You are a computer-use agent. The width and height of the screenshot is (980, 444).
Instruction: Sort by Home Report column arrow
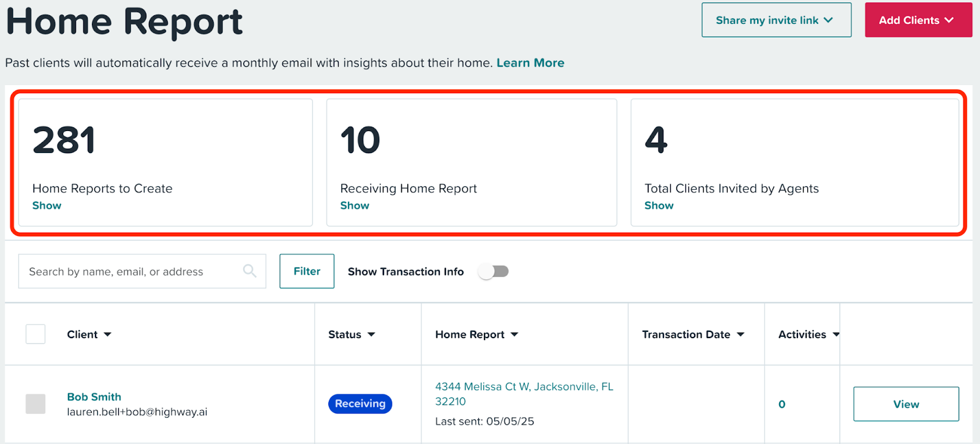[514, 334]
